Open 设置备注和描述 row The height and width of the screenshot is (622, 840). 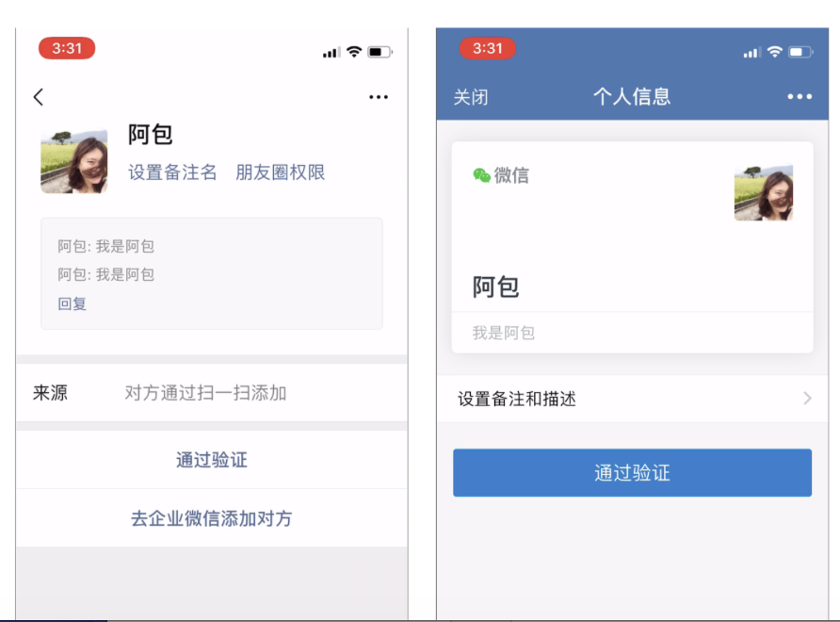632,399
